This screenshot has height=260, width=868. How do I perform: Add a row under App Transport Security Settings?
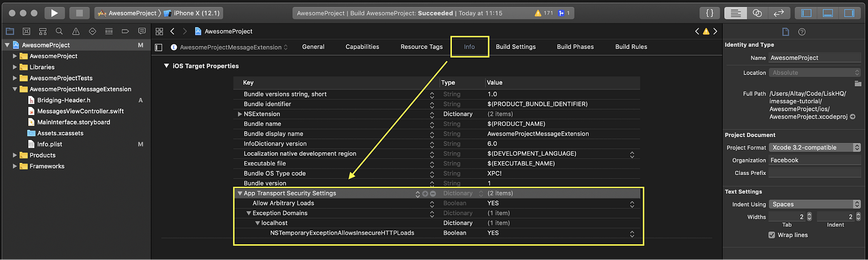425,194
